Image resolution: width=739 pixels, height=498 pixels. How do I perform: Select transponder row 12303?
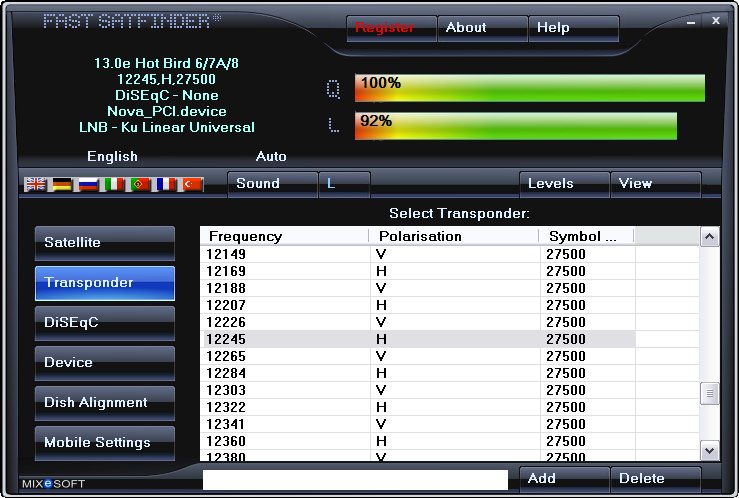pyautogui.click(x=418, y=390)
